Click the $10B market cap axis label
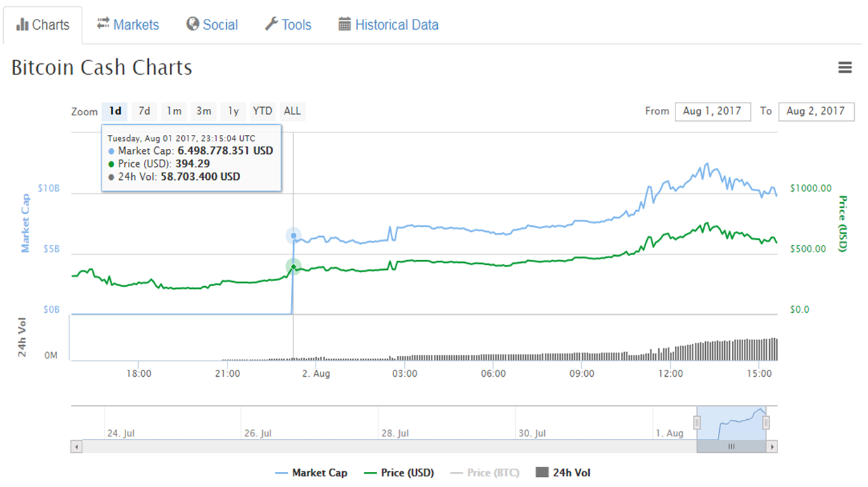The image size is (868, 487). coord(50,188)
